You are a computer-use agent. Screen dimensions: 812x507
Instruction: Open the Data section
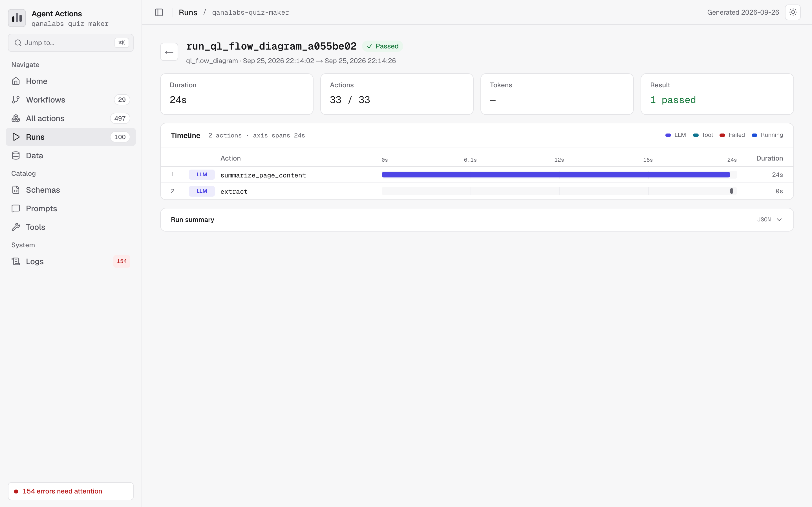click(71, 155)
